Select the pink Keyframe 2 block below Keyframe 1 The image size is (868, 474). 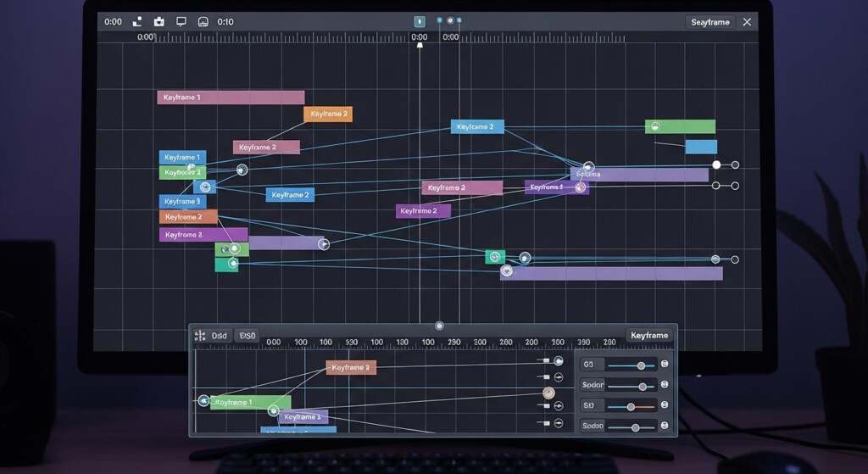266,148
